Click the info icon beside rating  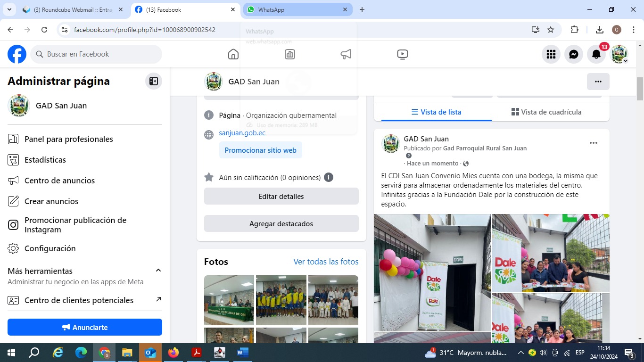coord(329,178)
